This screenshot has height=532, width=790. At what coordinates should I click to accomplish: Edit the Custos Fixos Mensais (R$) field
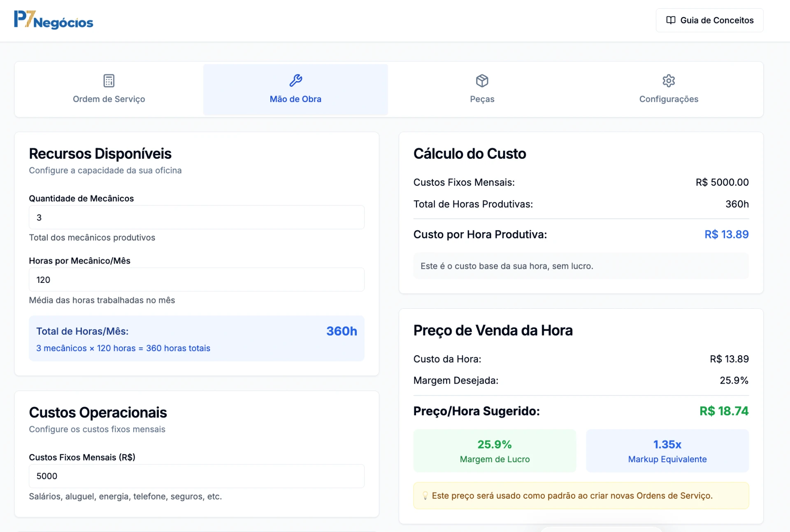(197, 476)
